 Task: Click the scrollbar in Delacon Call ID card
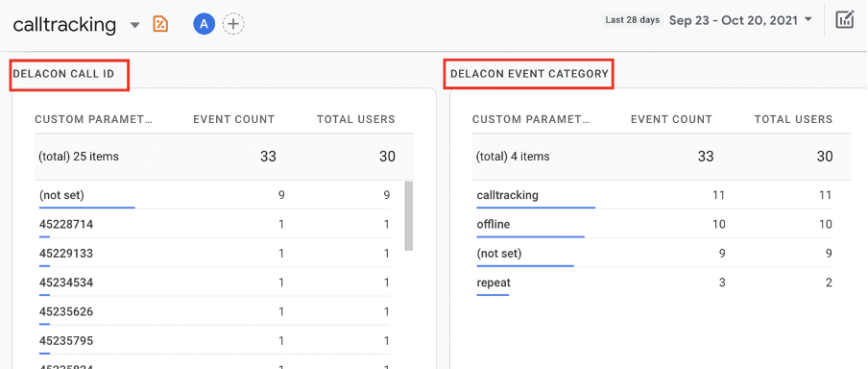(x=409, y=215)
